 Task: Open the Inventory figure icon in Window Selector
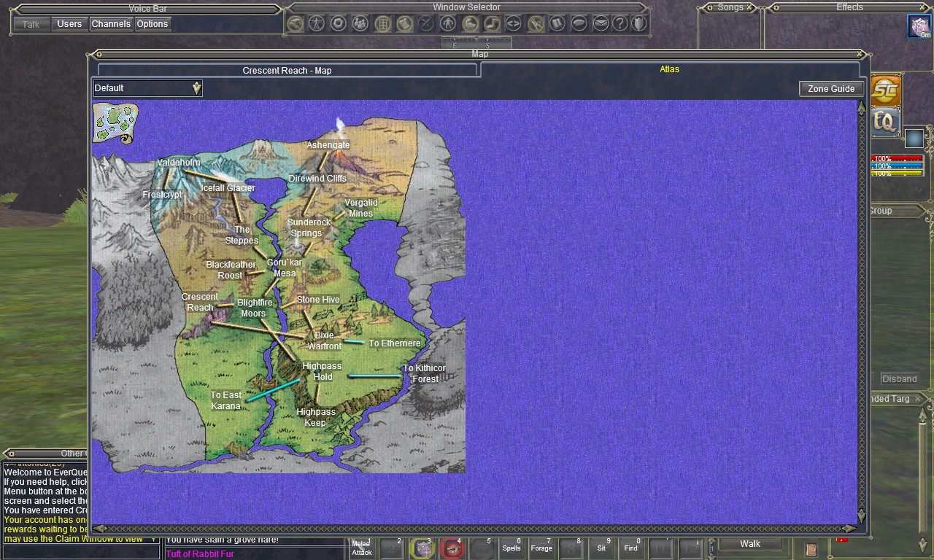317,23
